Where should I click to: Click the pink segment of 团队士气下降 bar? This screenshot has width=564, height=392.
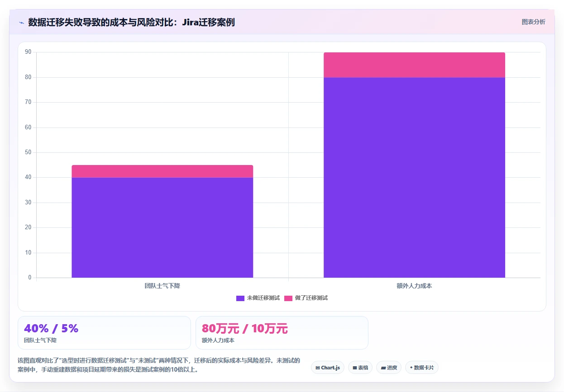coord(162,171)
